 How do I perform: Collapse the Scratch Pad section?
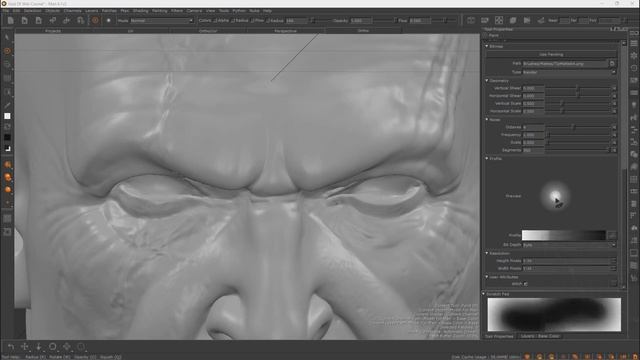tap(484, 294)
